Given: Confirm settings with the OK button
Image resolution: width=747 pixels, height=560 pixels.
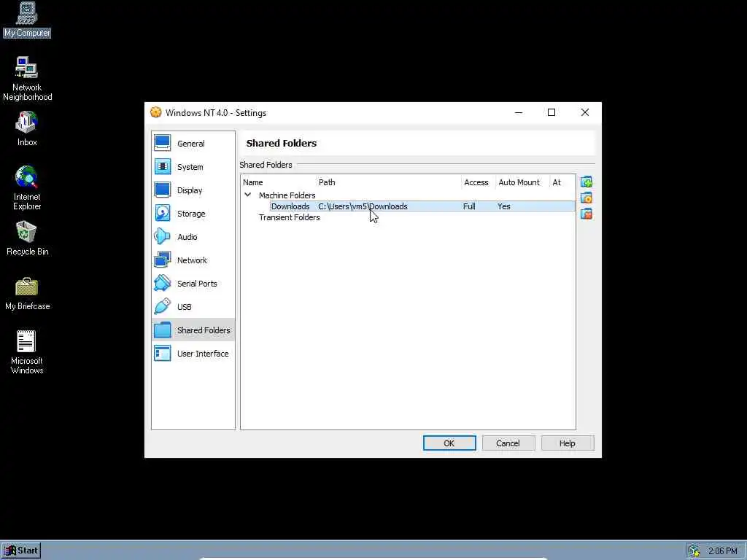Looking at the screenshot, I should pos(449,443).
